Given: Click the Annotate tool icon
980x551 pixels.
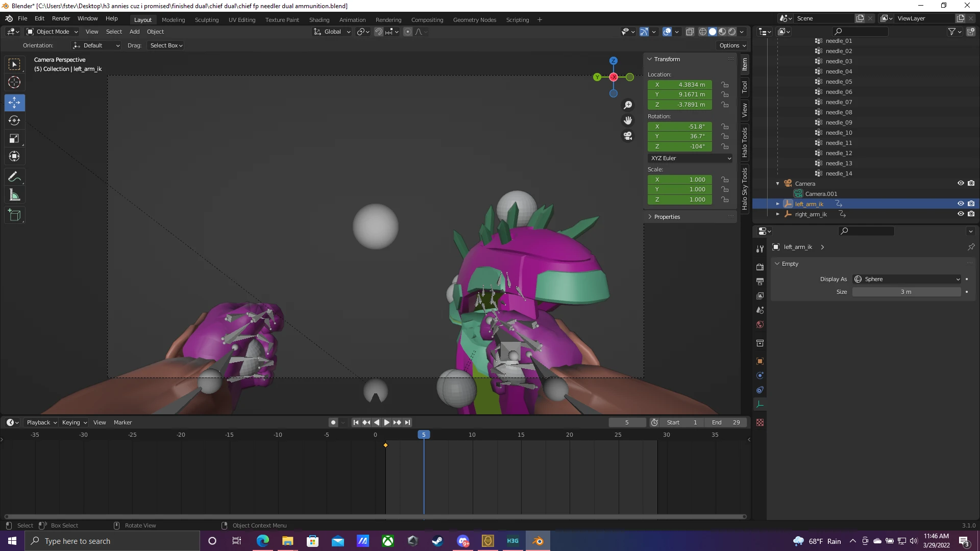Looking at the screenshot, I should click(14, 177).
